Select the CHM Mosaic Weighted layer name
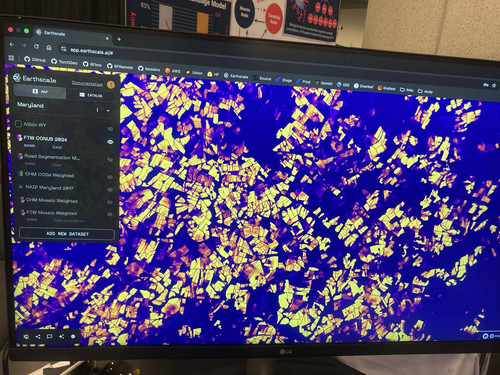500x375 pixels. coord(52,200)
